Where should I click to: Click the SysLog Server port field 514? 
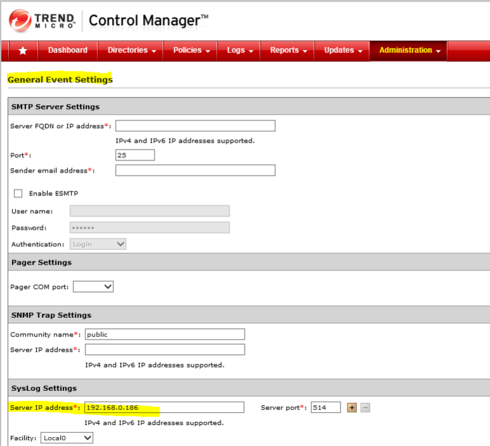click(326, 407)
